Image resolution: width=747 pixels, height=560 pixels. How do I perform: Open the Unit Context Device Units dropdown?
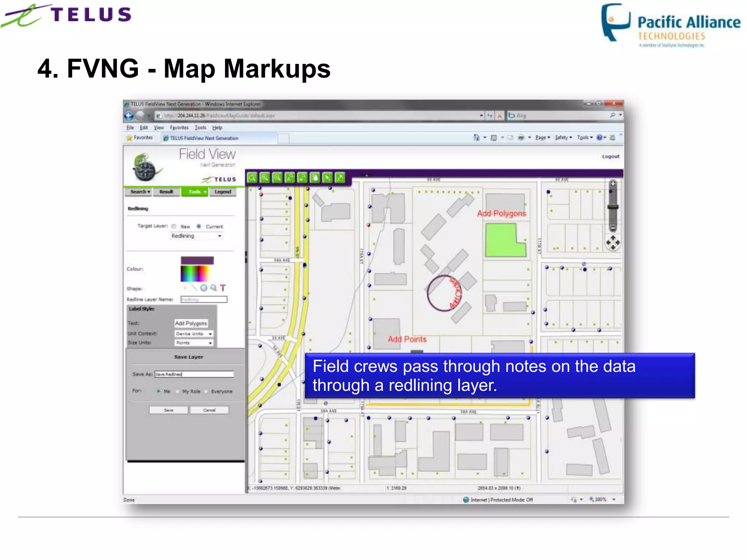194,334
